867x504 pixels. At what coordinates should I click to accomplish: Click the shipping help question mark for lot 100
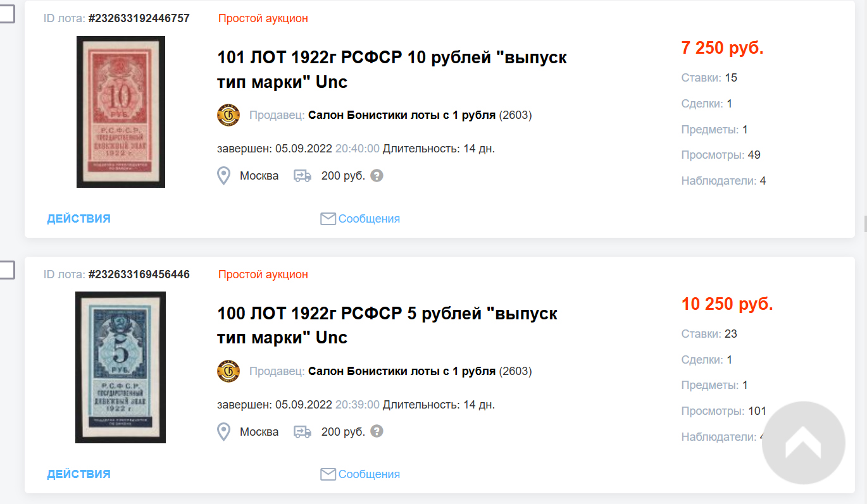coord(377,432)
